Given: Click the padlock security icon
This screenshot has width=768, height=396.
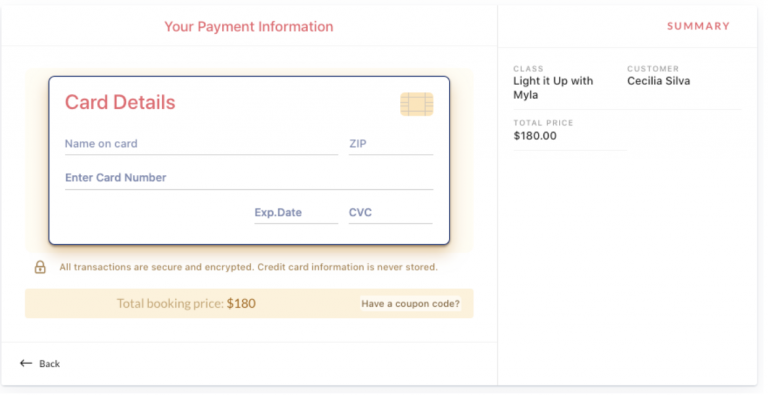Looking at the screenshot, I should [x=40, y=267].
